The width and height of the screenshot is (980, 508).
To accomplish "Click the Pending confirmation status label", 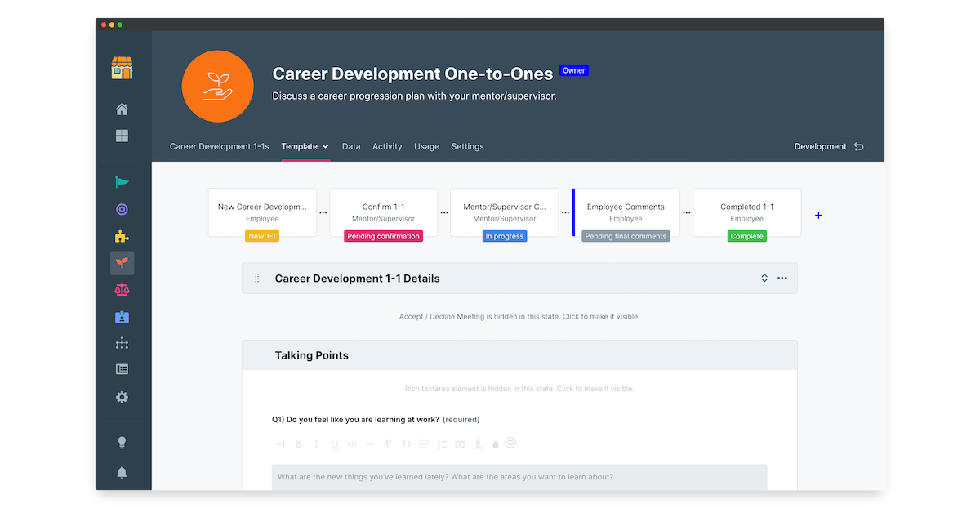I will click(383, 236).
